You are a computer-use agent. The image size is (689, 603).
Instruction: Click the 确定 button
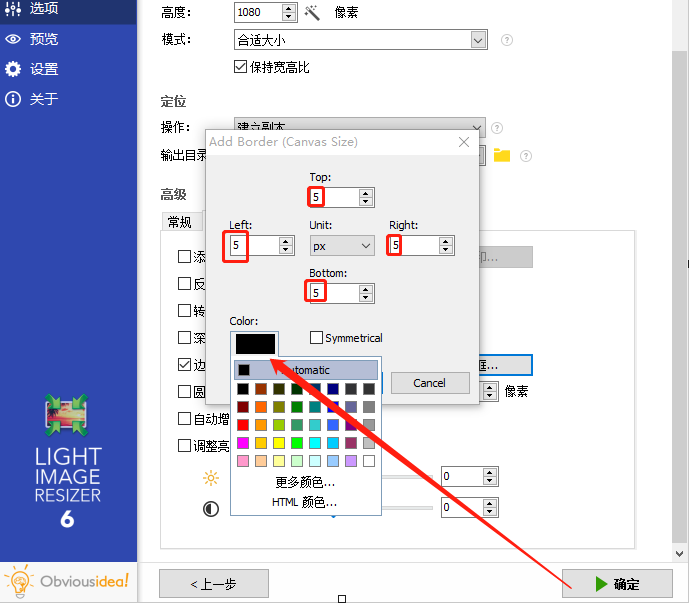[617, 584]
